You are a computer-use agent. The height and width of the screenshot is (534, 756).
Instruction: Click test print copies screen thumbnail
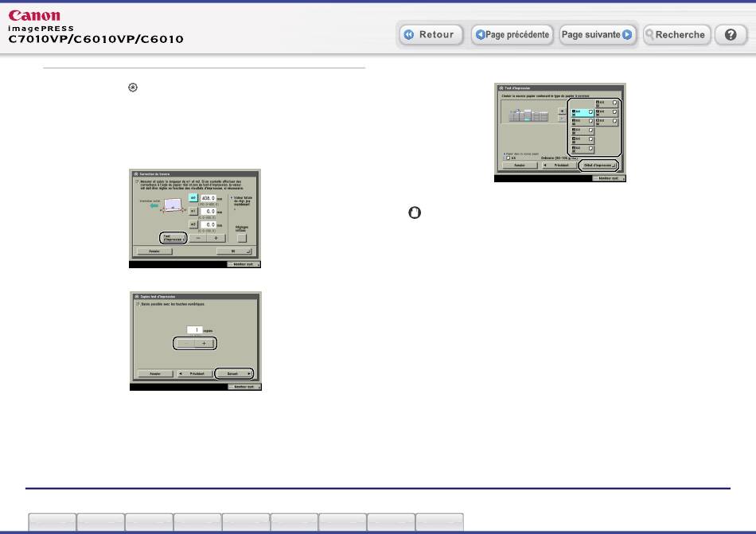coord(195,341)
